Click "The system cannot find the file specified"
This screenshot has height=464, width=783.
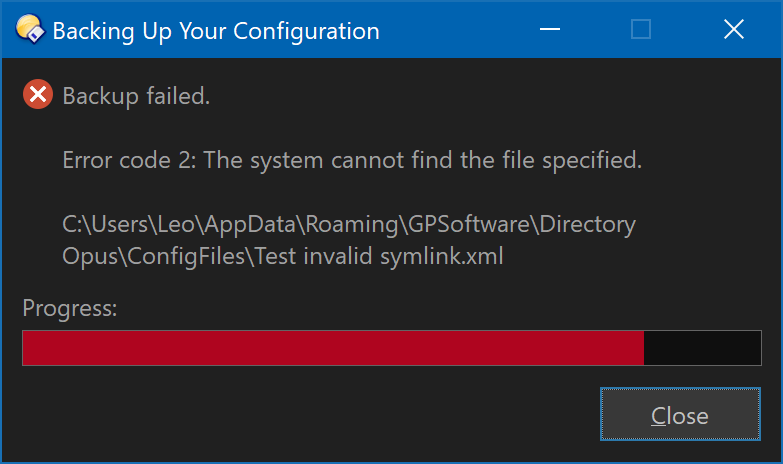[422, 160]
